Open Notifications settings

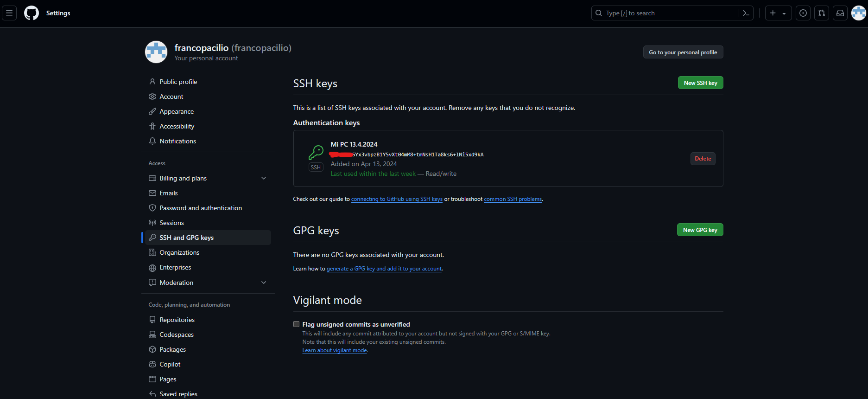(x=208, y=141)
